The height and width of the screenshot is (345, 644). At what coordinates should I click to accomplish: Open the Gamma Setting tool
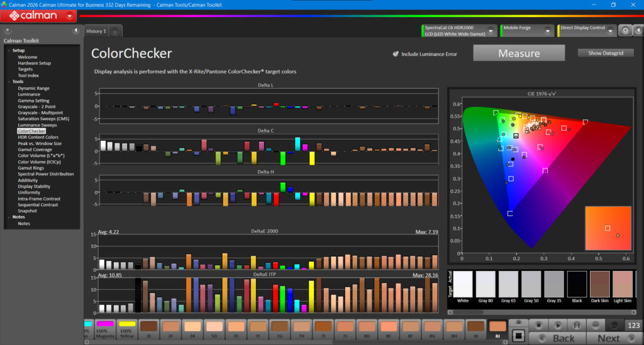[x=33, y=101]
